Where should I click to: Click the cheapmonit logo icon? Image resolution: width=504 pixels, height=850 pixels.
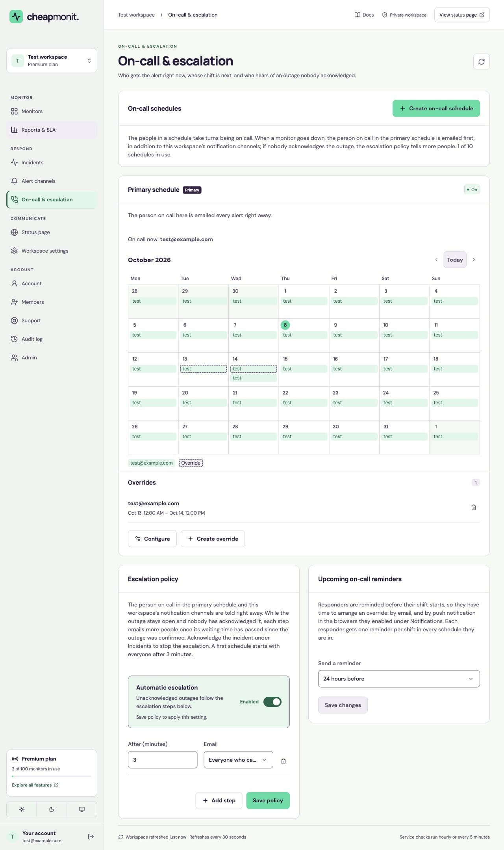16,17
